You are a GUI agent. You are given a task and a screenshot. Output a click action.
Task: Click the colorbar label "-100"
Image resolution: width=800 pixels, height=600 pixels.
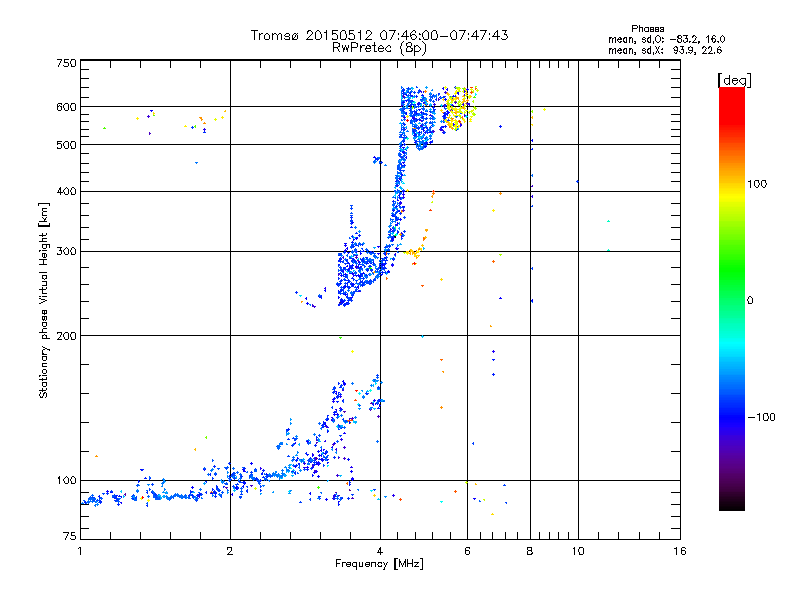tap(761, 417)
